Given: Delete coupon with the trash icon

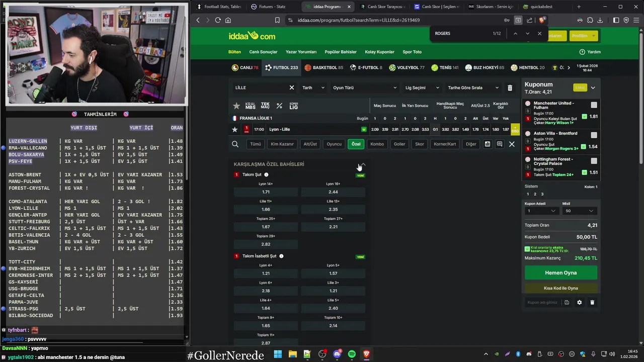Looking at the screenshot, I should point(592,302).
